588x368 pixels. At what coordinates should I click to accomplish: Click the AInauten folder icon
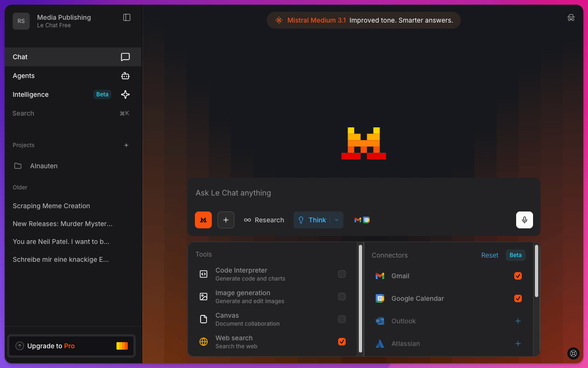point(18,166)
